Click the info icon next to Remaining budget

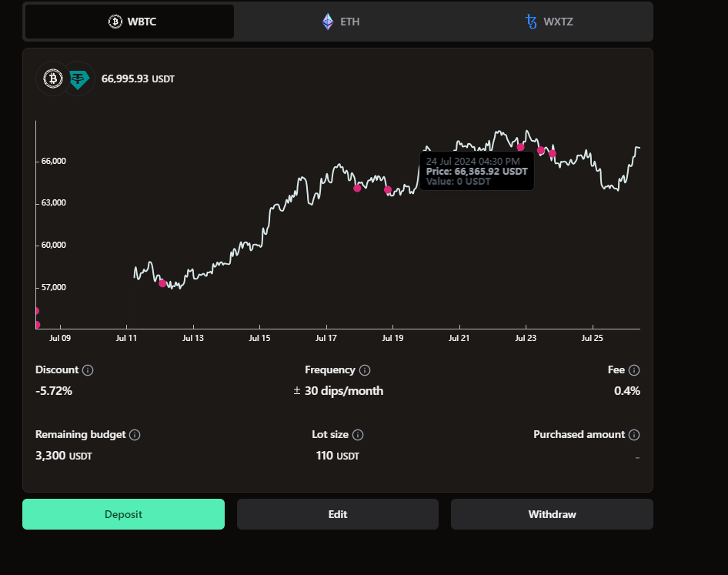pyautogui.click(x=135, y=435)
